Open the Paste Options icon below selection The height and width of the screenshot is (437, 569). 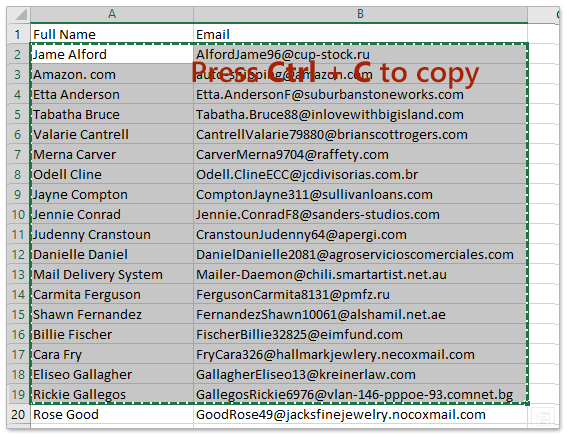pyautogui.click(x=543, y=417)
